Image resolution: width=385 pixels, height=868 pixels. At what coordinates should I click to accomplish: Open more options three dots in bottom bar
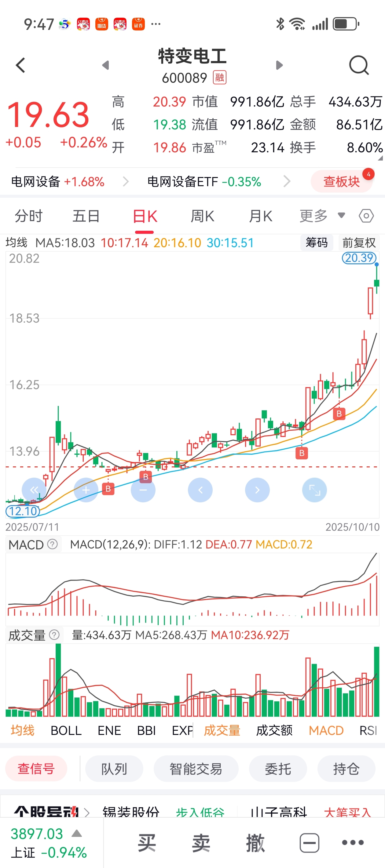[353, 843]
